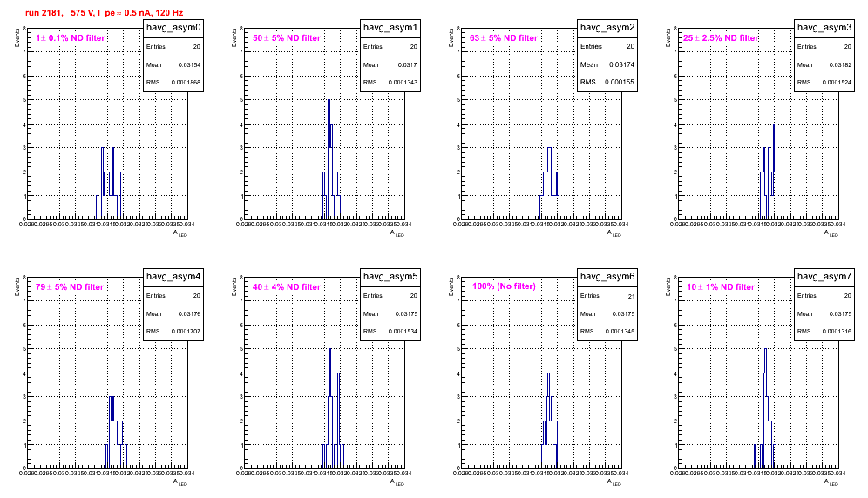Select the havg_asym0 stats box title
Viewport: 868px width, 498px height.
coord(173,28)
